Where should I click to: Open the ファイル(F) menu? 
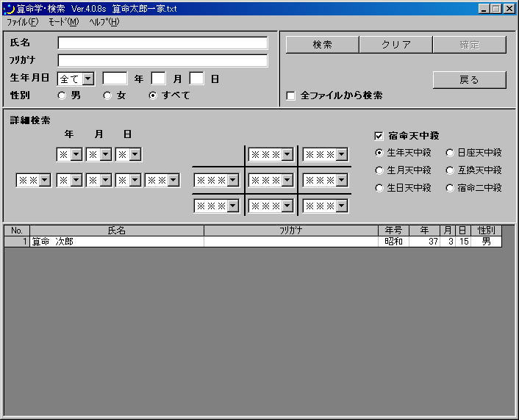tap(23, 22)
